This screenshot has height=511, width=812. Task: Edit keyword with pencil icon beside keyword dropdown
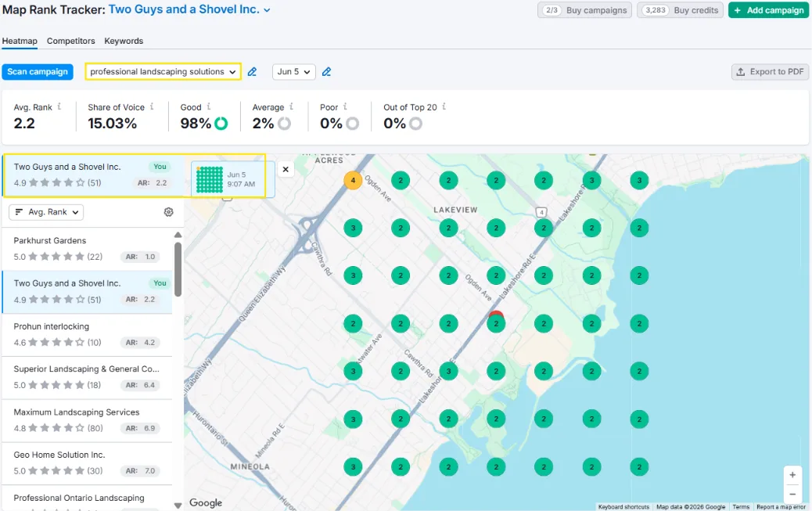252,72
